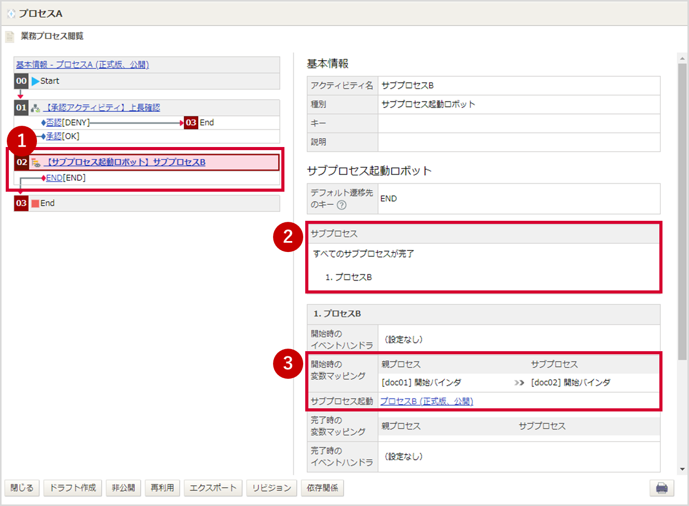Click the blue Start triangle icon

[x=36, y=81]
